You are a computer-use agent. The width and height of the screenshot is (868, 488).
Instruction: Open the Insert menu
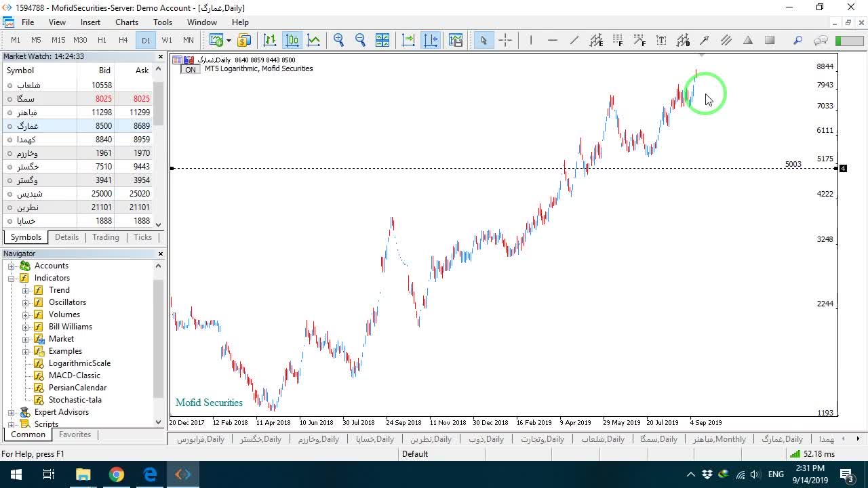tap(90, 22)
